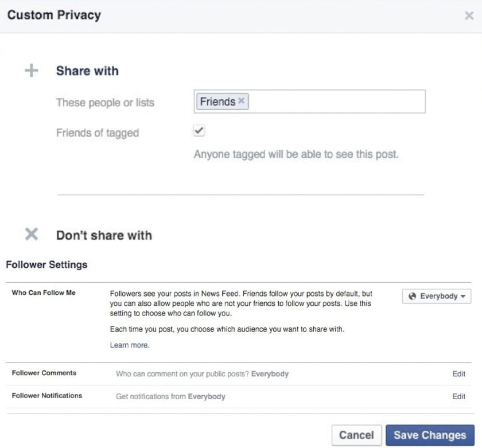Open the Learn more link
482x448 pixels.
[129, 345]
